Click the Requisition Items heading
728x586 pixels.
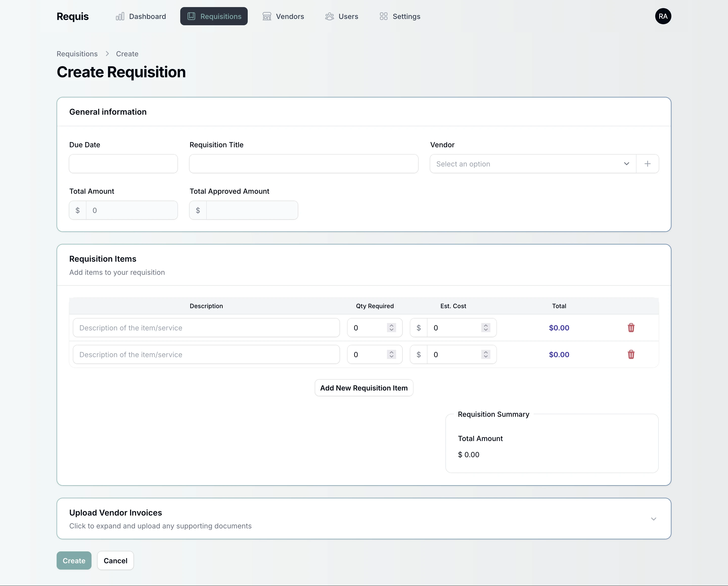click(103, 259)
